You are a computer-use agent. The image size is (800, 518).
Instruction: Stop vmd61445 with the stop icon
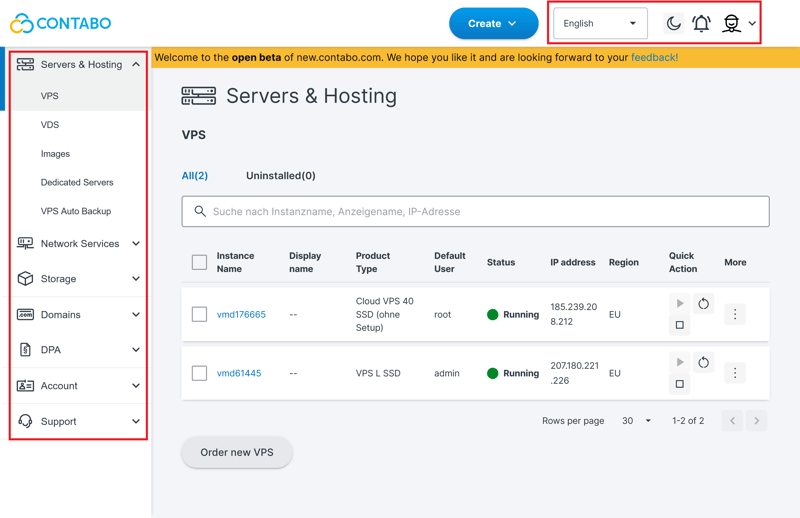pyautogui.click(x=680, y=384)
